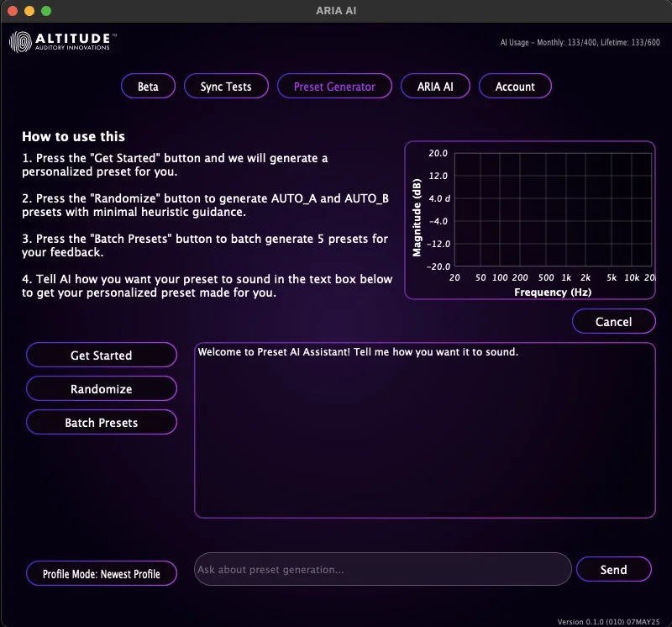Click Send to submit your request
The height and width of the screenshot is (627, 672).
coord(614,569)
